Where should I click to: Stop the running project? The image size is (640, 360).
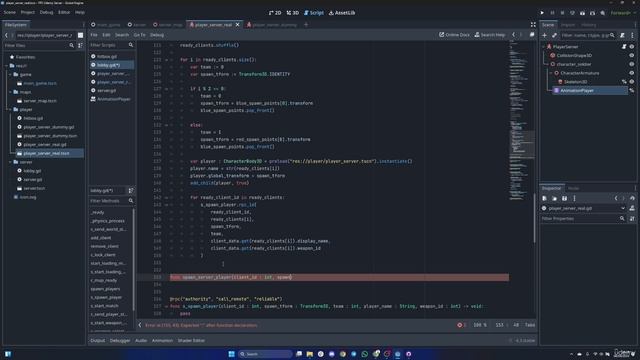pos(562,13)
